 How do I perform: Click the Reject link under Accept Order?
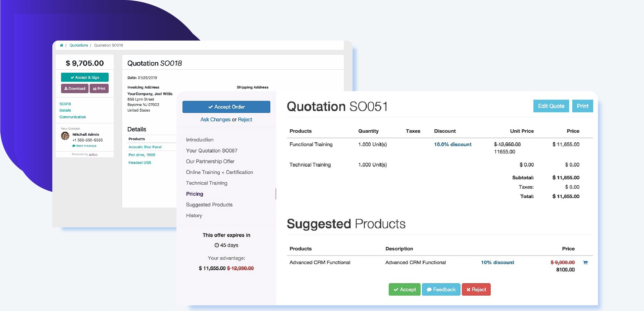246,119
